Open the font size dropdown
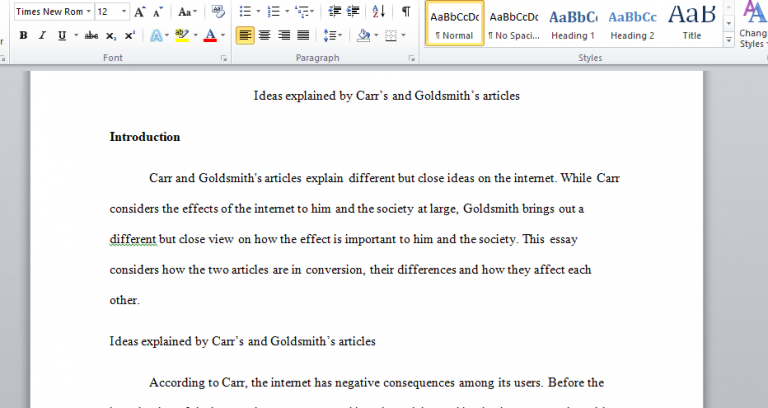 (124, 11)
